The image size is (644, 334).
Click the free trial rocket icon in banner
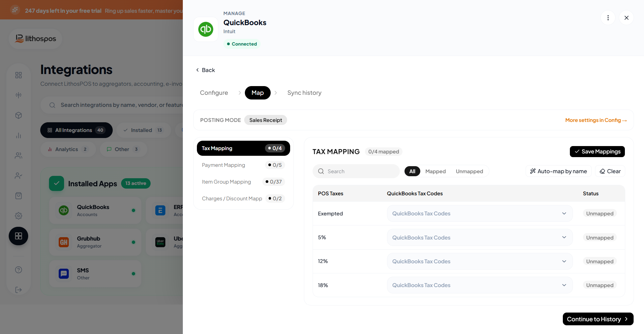[15, 10]
